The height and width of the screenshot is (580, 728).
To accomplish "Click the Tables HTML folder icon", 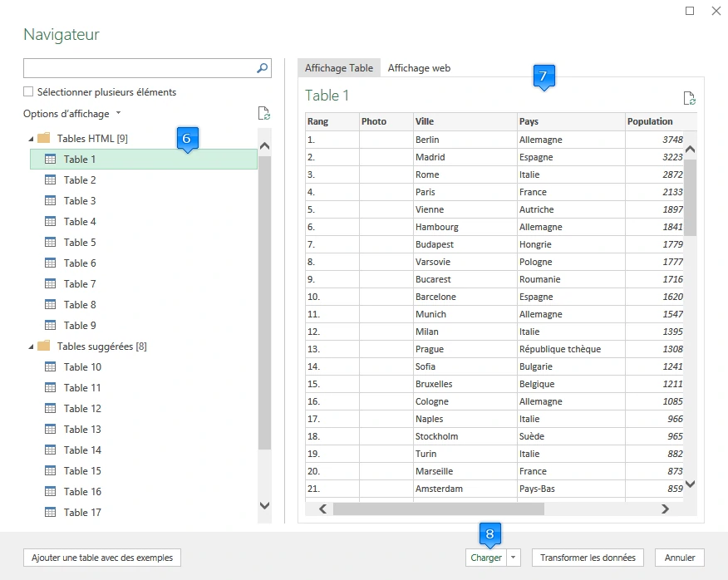I will point(44,138).
